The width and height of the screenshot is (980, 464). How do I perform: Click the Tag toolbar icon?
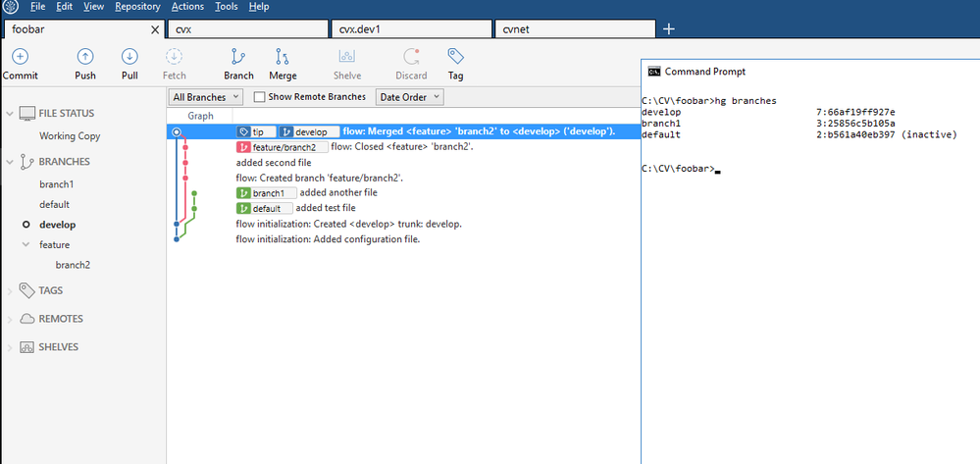(x=455, y=57)
